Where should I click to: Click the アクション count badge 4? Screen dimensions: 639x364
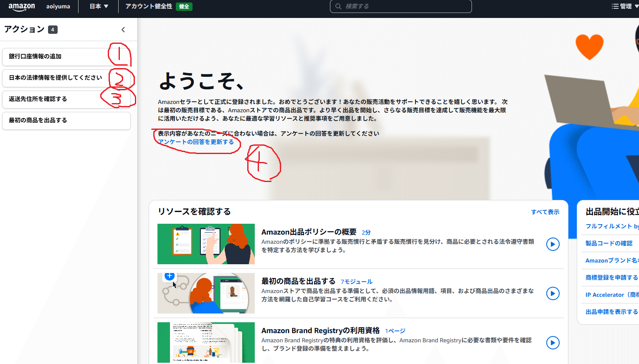click(53, 30)
